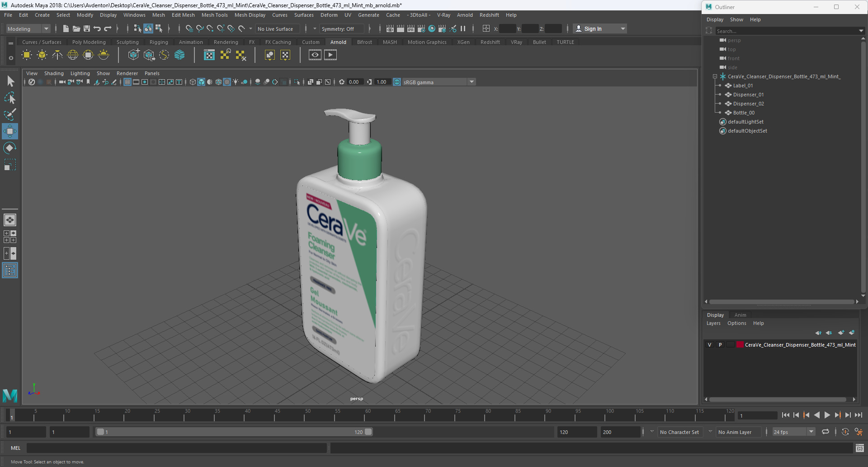Toggle use all lights in viewport

click(236, 82)
